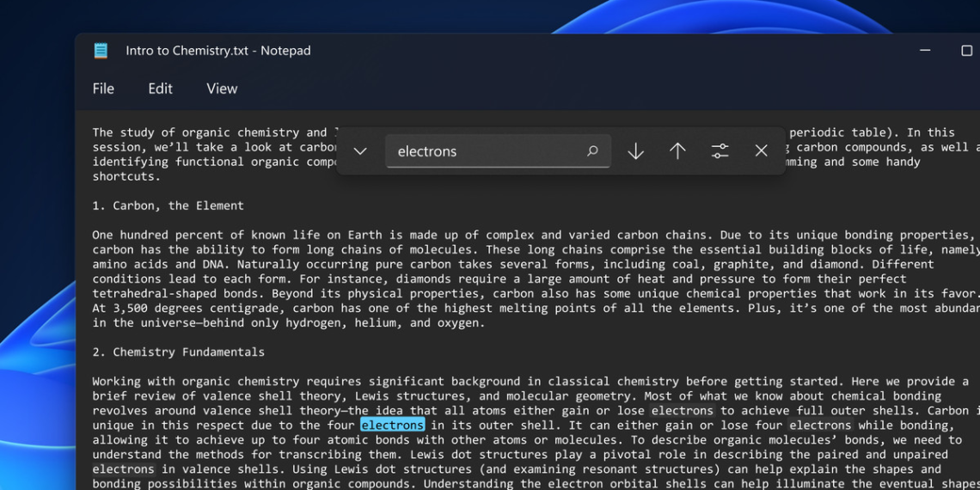Click the Notepad app icon in title bar
Screen dimensions: 980x490
point(101,51)
